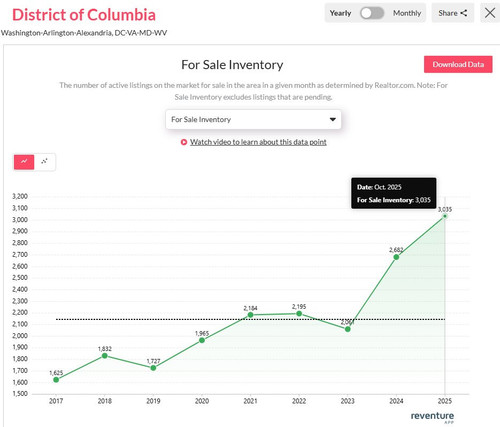This screenshot has width=500, height=427.
Task: Click the dropdown caret arrow
Action: tap(332, 119)
